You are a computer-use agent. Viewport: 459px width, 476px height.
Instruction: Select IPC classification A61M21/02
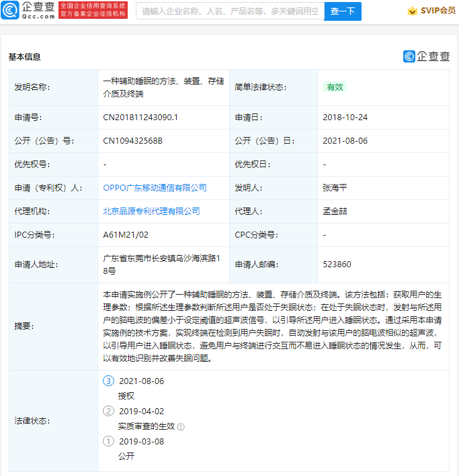(x=126, y=235)
